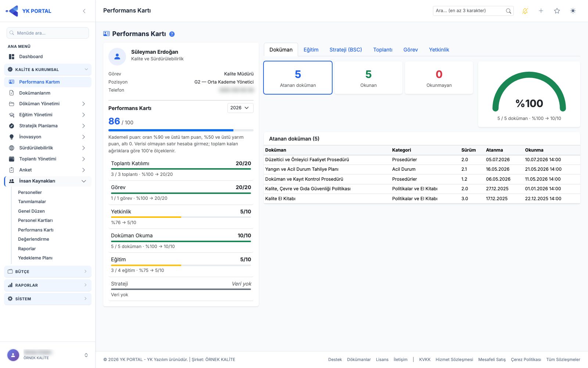Switch to the Eğitim tab
Image resolution: width=588 pixels, height=368 pixels.
tap(311, 50)
